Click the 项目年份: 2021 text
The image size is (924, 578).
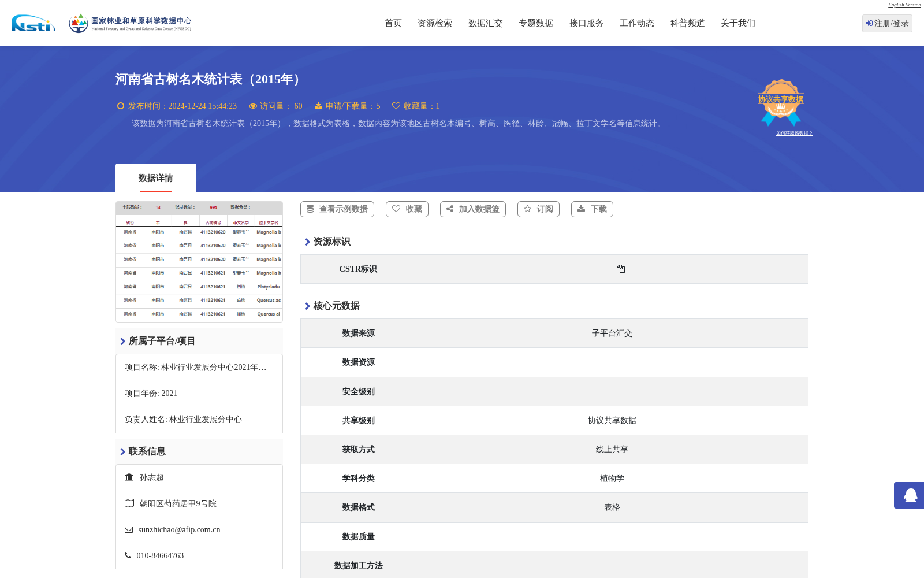pyautogui.click(x=151, y=393)
